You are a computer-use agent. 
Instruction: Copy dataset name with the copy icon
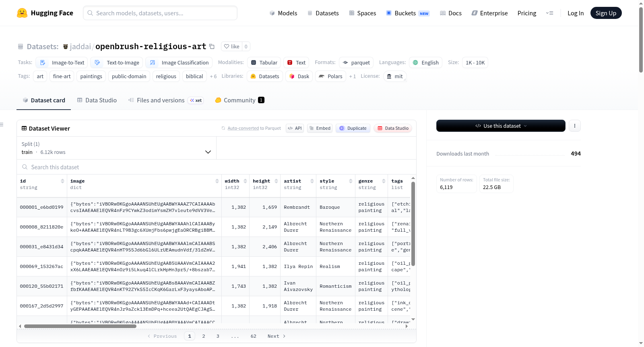(212, 46)
